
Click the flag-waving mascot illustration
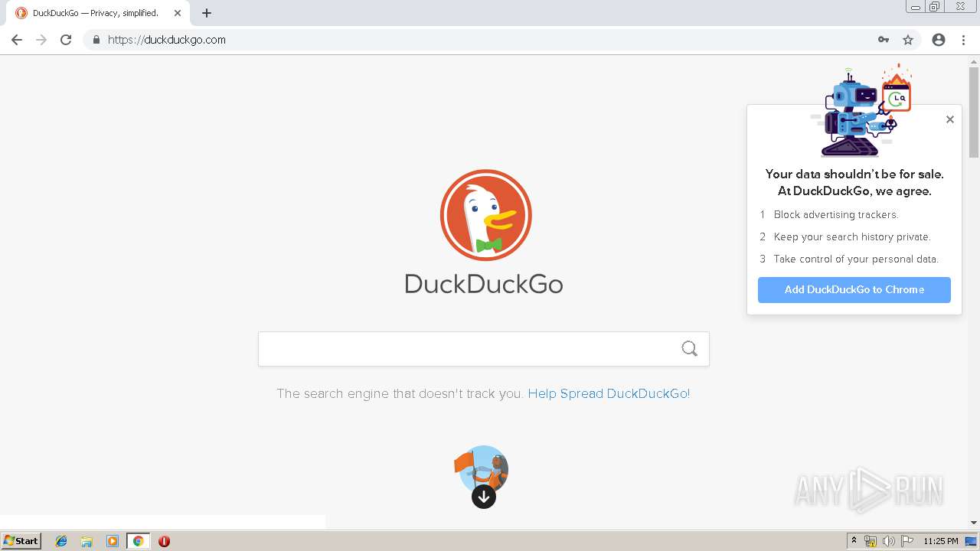pyautogui.click(x=482, y=469)
